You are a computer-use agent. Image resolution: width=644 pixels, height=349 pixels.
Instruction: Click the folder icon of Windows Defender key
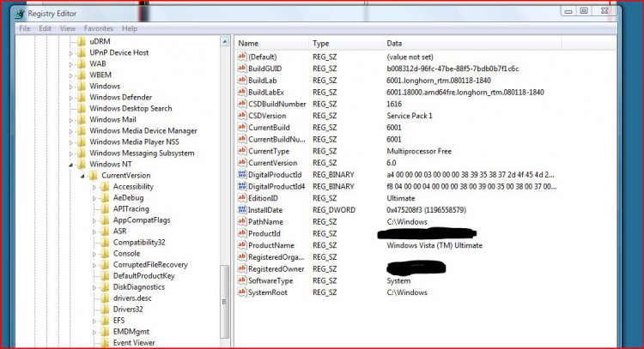82,97
